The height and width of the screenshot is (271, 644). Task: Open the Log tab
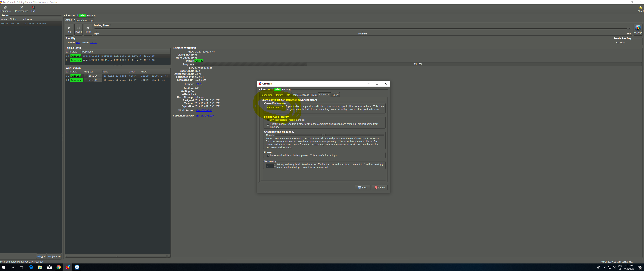click(x=91, y=20)
